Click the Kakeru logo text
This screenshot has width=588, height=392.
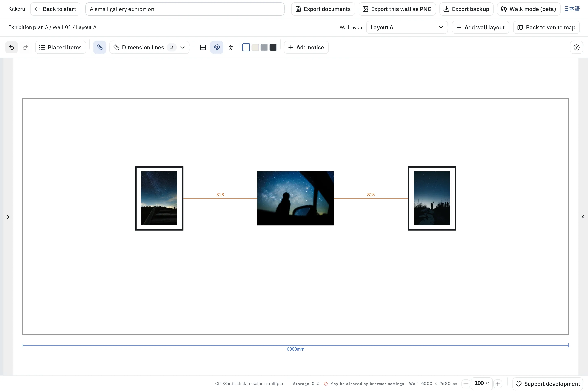(x=17, y=9)
